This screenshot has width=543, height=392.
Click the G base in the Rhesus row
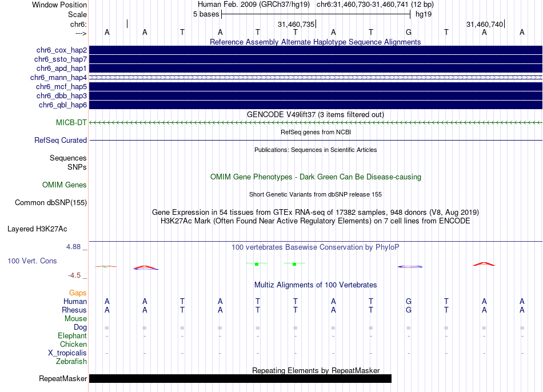tap(409, 310)
